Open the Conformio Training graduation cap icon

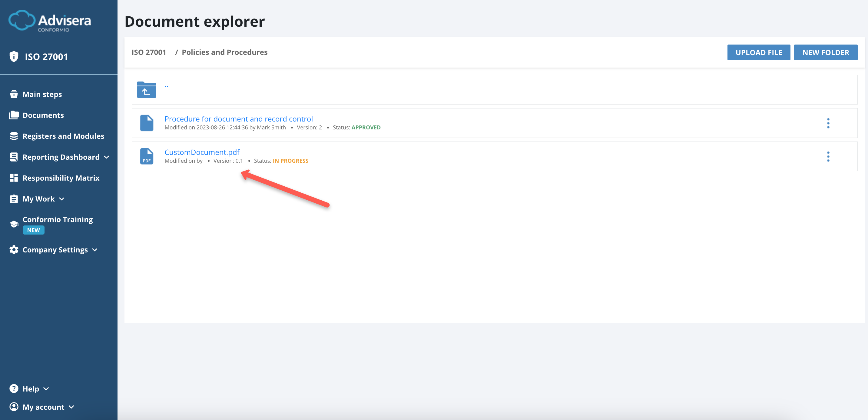point(14,223)
